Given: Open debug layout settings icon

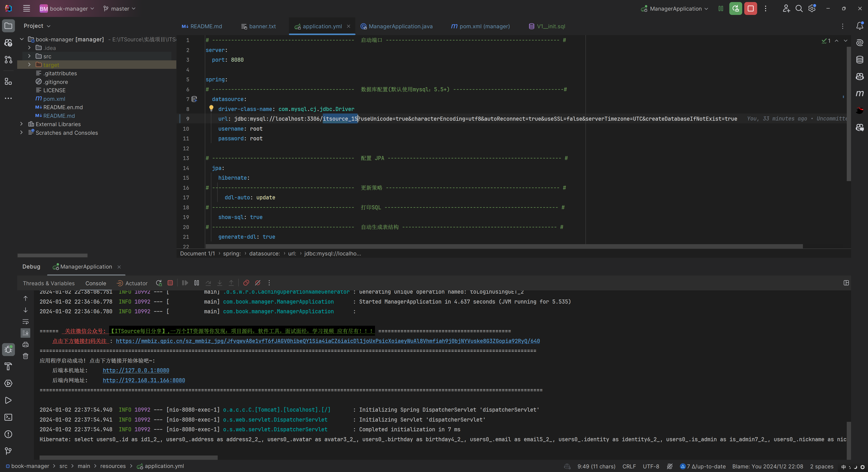Looking at the screenshot, I should pyautogui.click(x=846, y=283).
